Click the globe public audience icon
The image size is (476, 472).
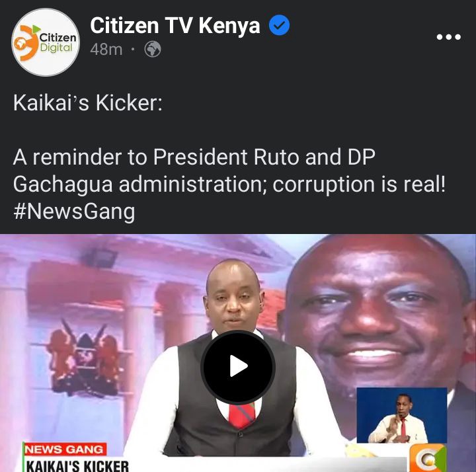(153, 49)
